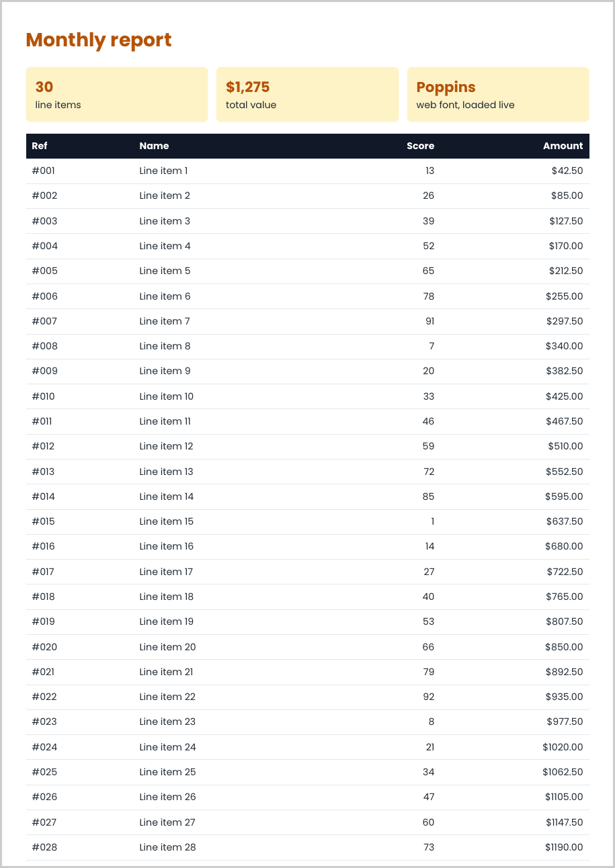Click the $340.00 amount cell

coord(565,346)
